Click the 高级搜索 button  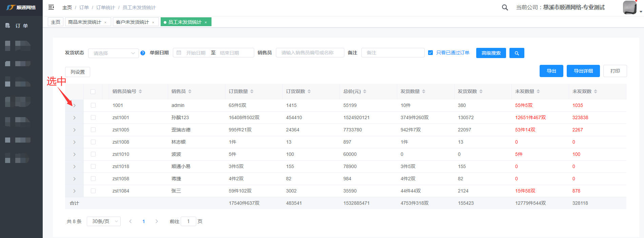491,53
